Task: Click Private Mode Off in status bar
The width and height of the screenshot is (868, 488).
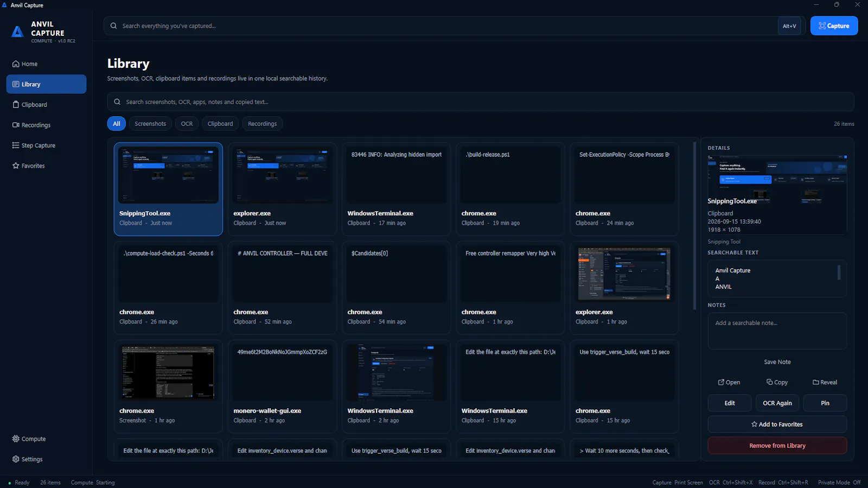Action: [839, 483]
